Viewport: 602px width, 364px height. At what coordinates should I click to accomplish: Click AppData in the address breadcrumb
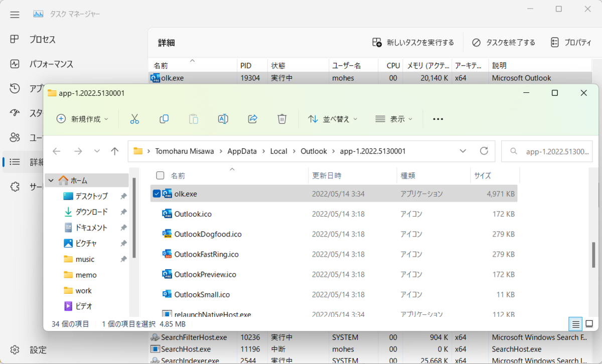tap(243, 151)
